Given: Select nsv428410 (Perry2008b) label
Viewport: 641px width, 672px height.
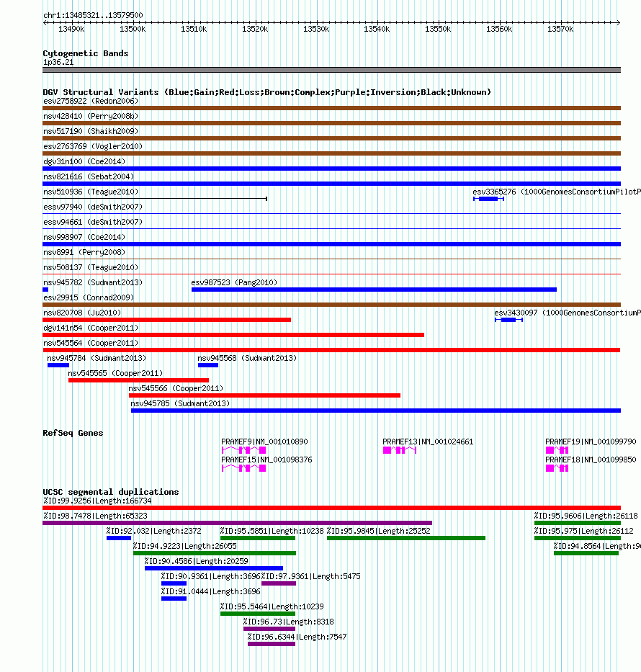Looking at the screenshot, I should 91,116.
